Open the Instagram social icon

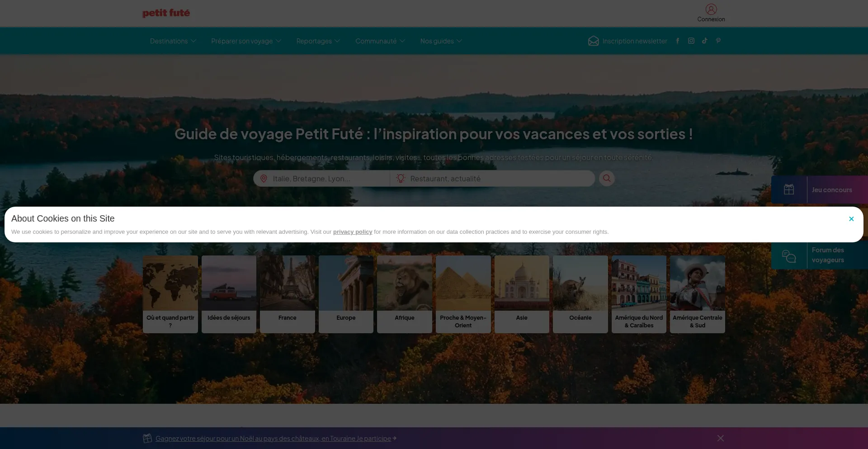tap(691, 41)
